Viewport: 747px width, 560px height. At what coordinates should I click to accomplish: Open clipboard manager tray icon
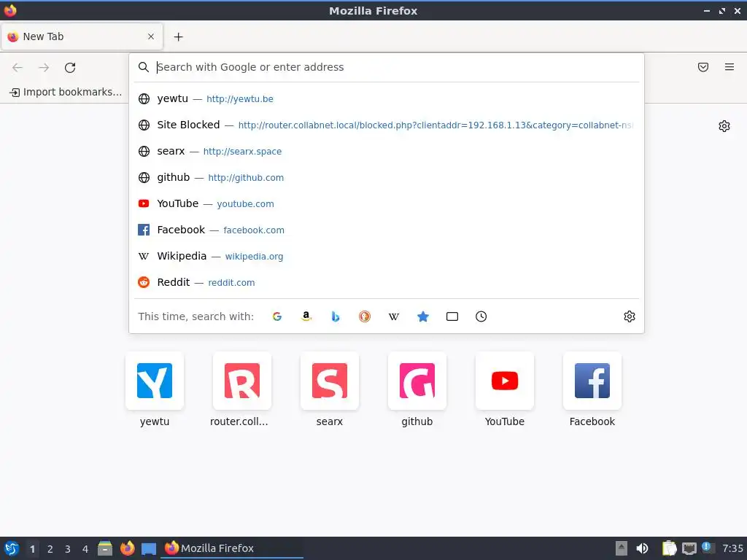click(670, 548)
